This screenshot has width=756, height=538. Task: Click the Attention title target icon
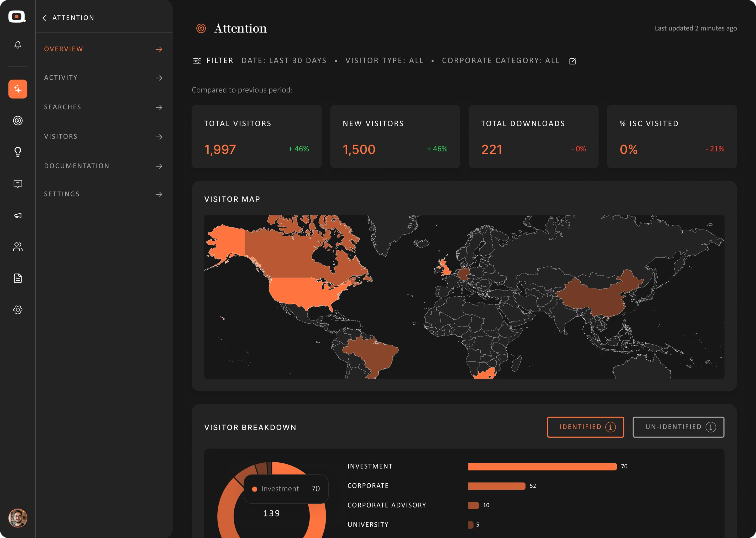pos(201,28)
